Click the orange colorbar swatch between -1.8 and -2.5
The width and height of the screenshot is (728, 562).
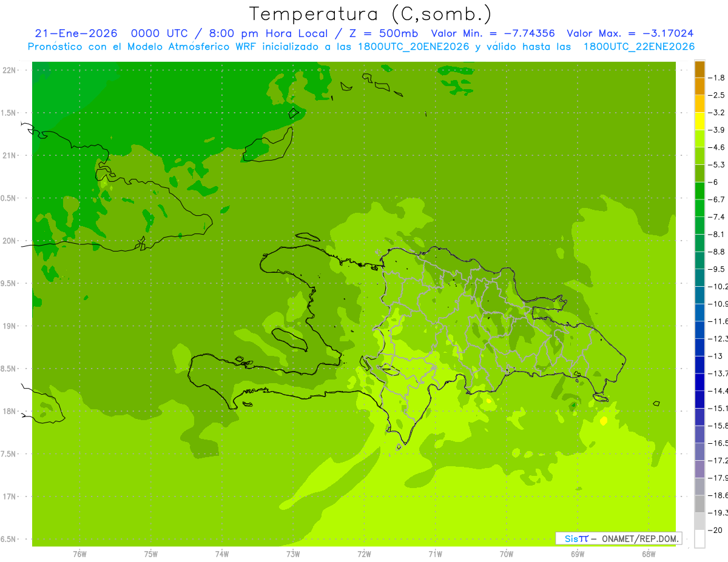click(699, 87)
